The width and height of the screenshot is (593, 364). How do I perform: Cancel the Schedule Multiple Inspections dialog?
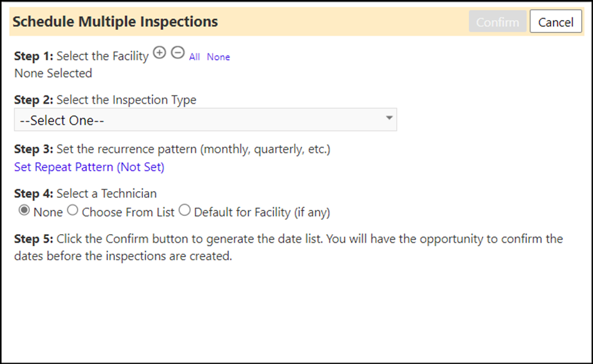pyautogui.click(x=556, y=22)
